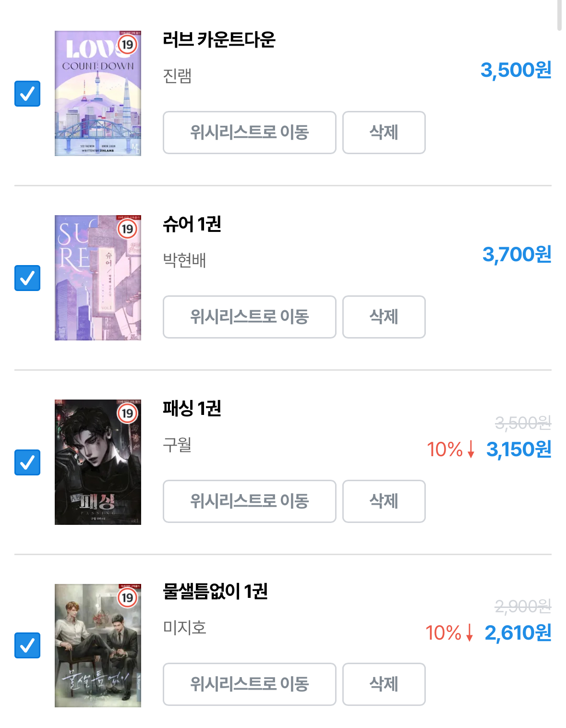This screenshot has width=566, height=728.
Task: Uncheck the 패싱 1권 checkbox
Action: pos(27,462)
